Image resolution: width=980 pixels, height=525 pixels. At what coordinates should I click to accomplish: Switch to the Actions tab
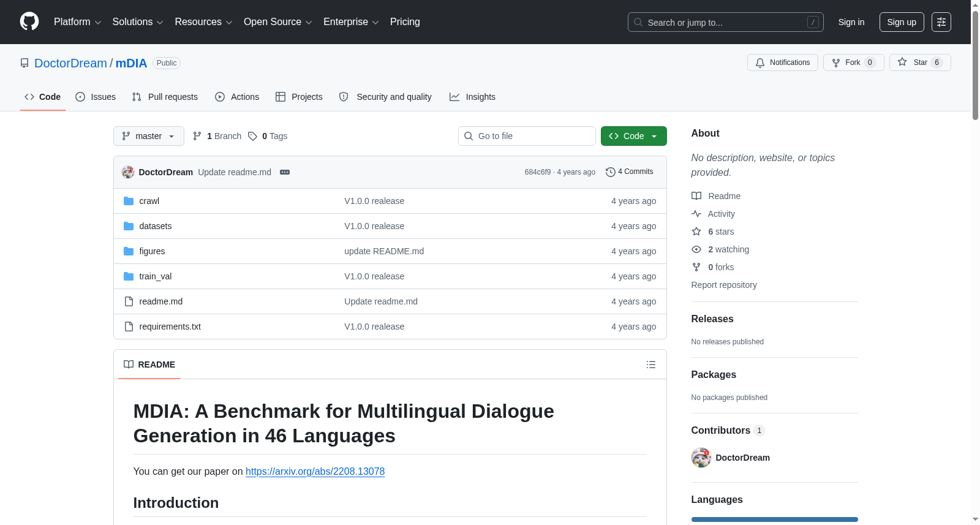(237, 97)
